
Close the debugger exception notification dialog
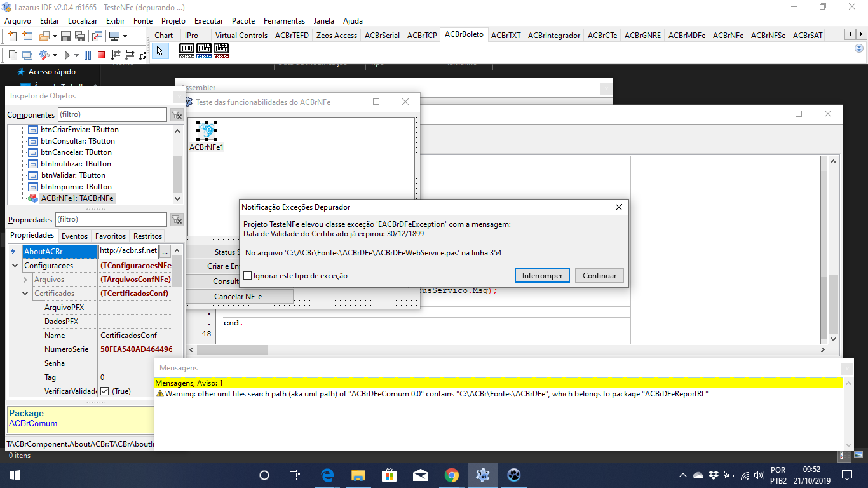coord(619,207)
